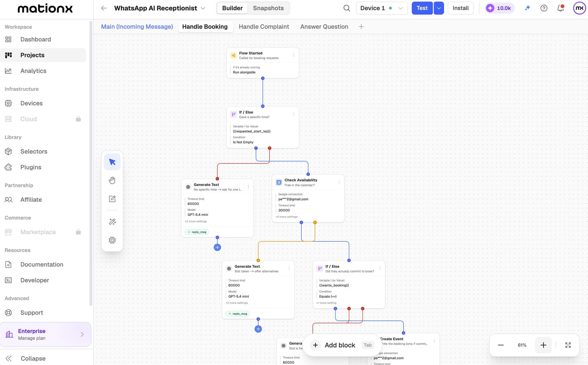Switch to Answer Question tab

click(x=324, y=27)
